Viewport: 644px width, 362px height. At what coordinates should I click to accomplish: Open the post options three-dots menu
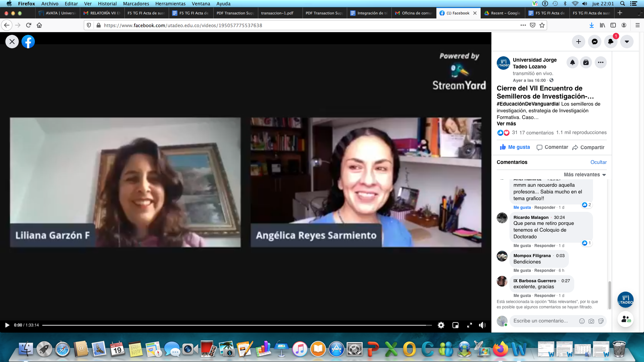pos(600,62)
